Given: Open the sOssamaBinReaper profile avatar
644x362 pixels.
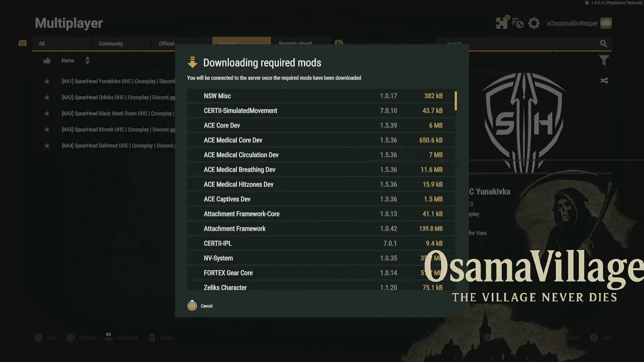Looking at the screenshot, I should pyautogui.click(x=606, y=23).
